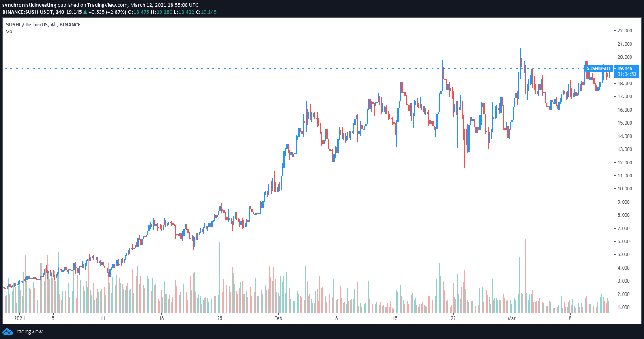Click the 2021 label on time axis
Screen dimensions: 644x339
(19, 318)
